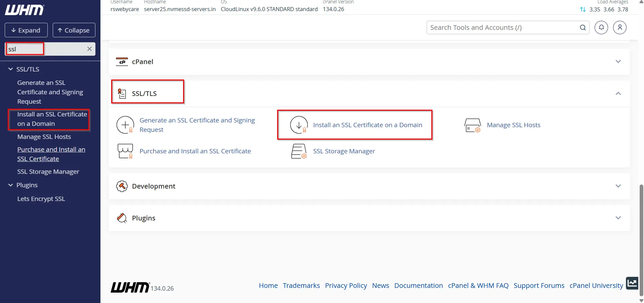Click the Privacy Policy footer link
This screenshot has width=644, height=303.
[x=346, y=286]
